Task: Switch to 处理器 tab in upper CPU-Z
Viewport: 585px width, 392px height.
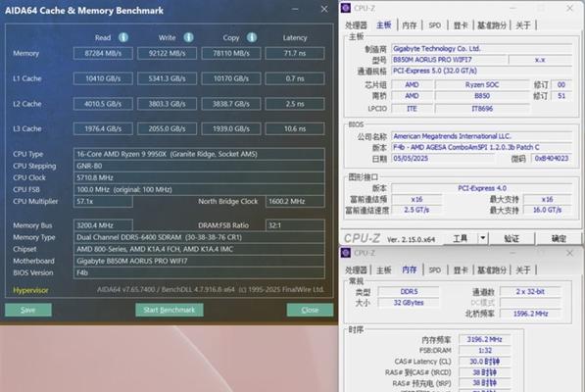Action: point(357,25)
